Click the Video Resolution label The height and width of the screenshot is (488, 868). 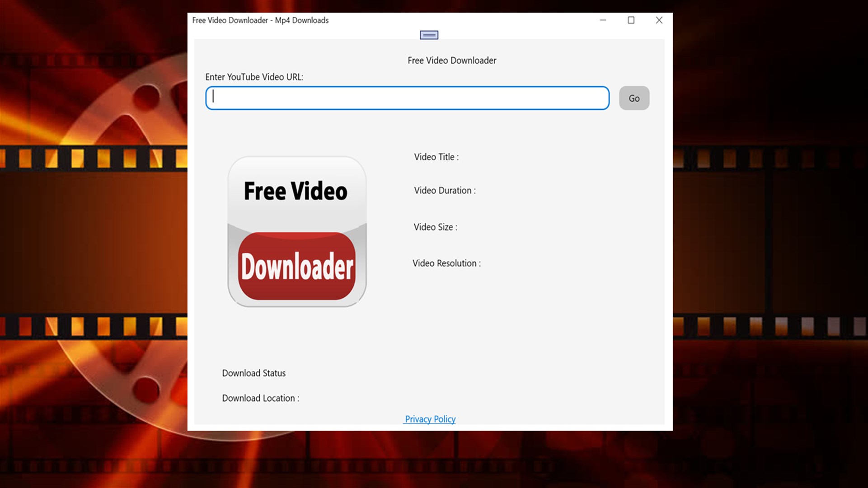(446, 263)
